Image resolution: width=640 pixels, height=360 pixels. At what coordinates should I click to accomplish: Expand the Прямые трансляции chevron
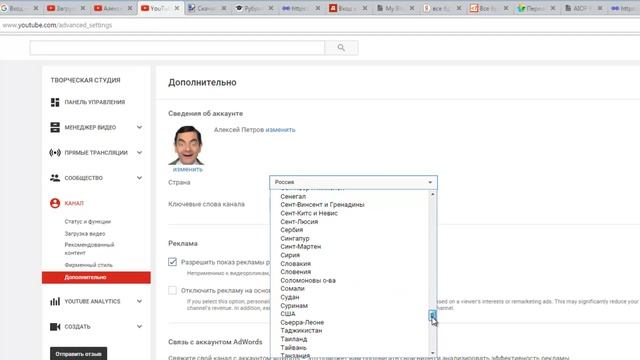[x=139, y=153]
